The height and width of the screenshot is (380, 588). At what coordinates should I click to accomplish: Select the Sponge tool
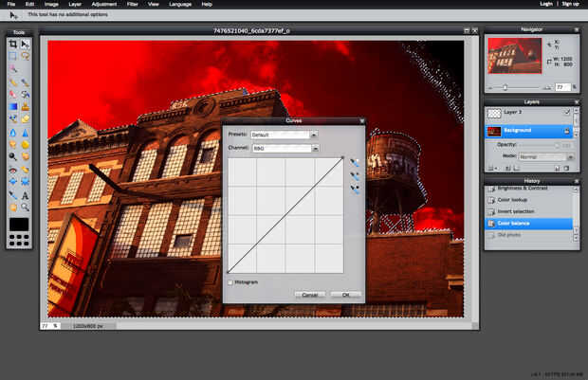point(25,145)
